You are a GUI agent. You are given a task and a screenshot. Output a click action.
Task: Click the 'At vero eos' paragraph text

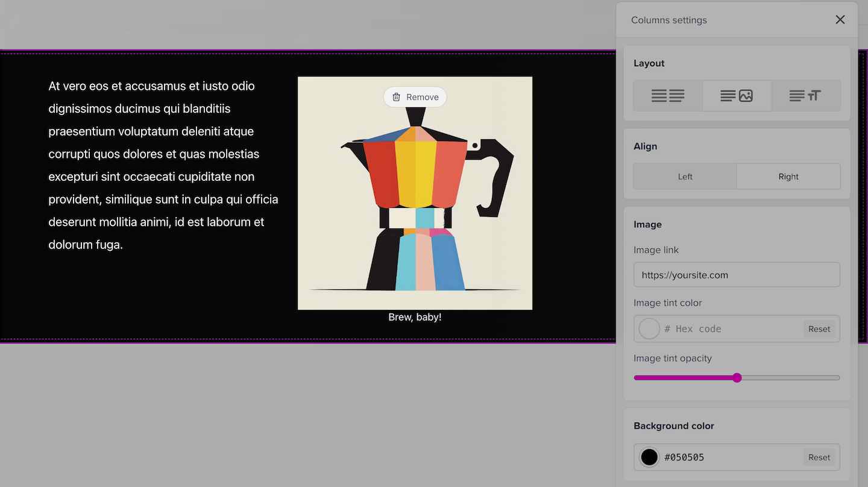coord(163,165)
